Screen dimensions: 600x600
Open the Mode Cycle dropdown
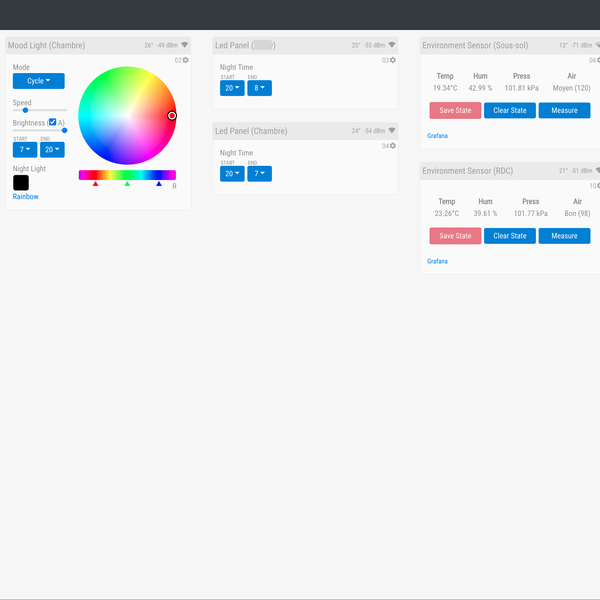[x=38, y=81]
